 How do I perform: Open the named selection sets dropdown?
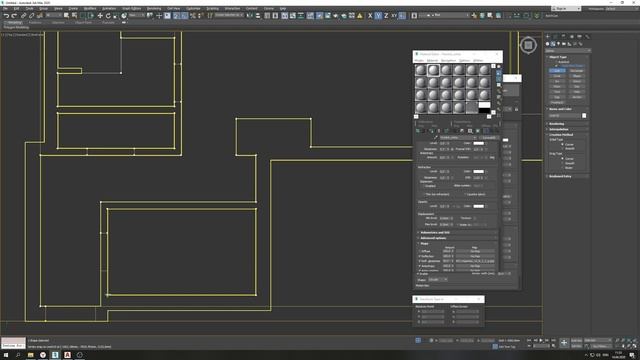point(229,15)
